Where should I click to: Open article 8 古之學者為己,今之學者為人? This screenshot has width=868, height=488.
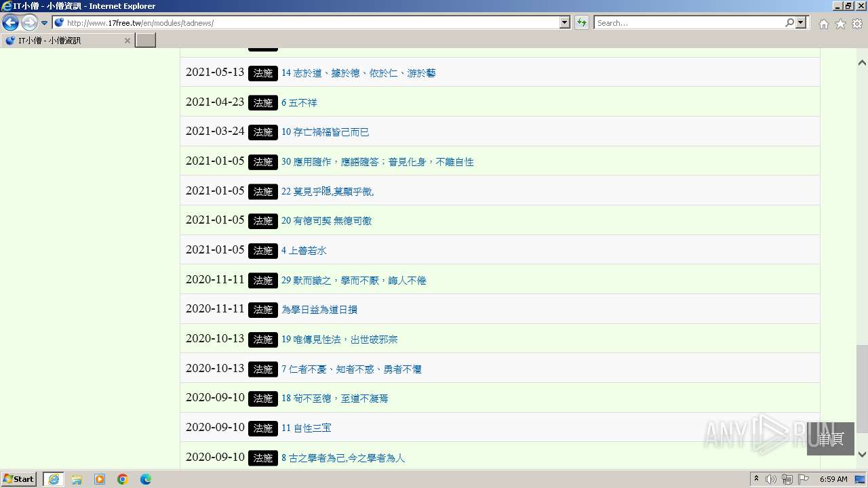[x=343, y=458]
